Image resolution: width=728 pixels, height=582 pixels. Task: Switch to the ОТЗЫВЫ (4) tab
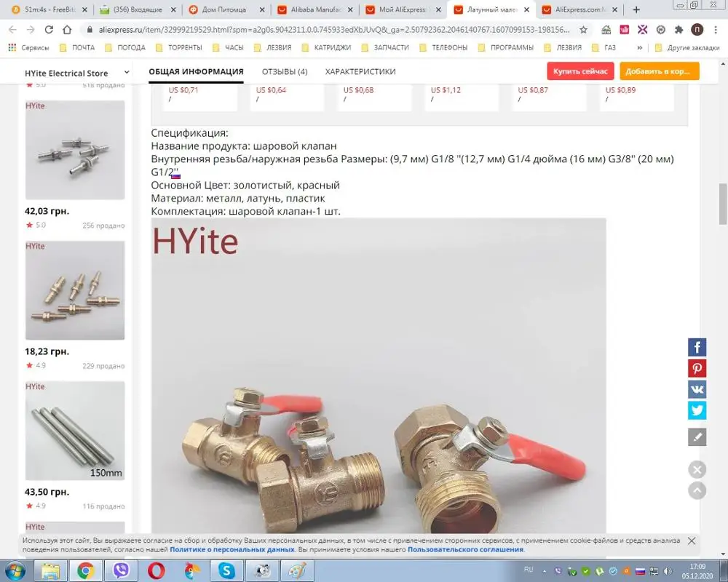point(285,71)
